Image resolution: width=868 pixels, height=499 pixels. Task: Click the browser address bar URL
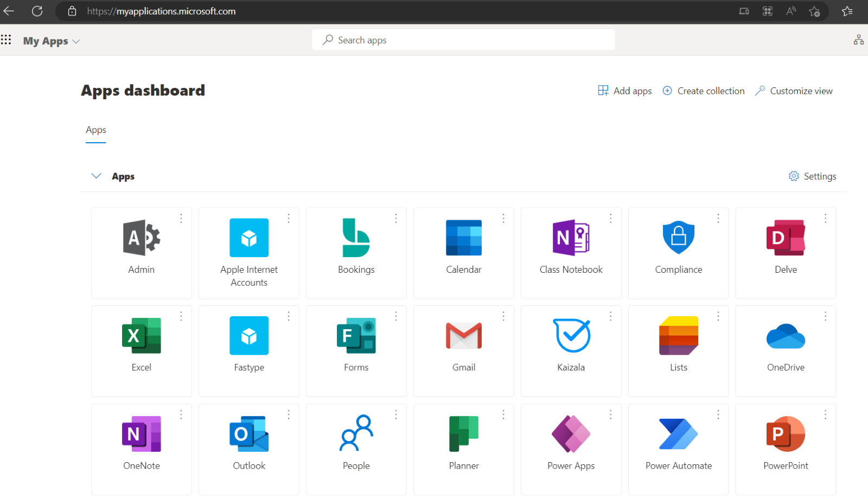coord(161,11)
